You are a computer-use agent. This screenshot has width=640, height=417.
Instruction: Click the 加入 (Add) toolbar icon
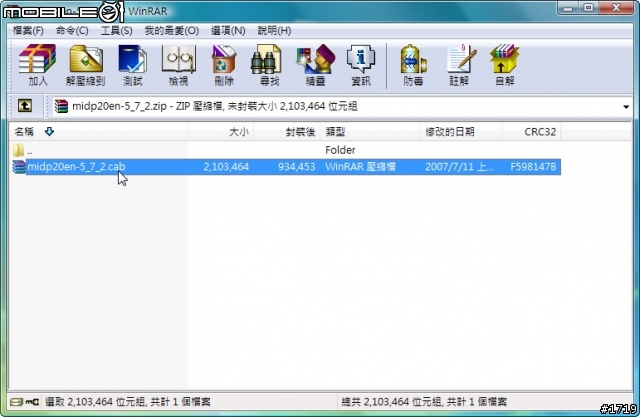pos(38,65)
